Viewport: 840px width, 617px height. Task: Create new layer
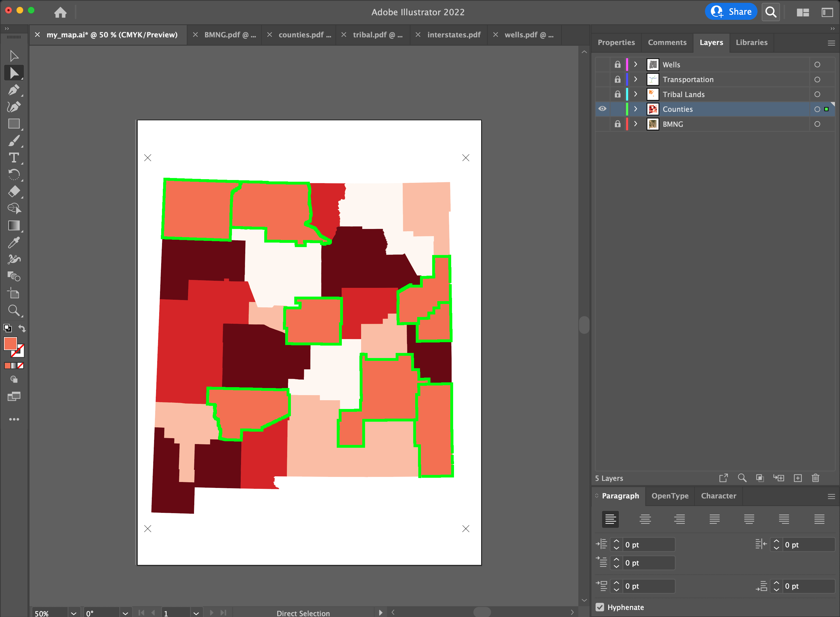coord(798,478)
